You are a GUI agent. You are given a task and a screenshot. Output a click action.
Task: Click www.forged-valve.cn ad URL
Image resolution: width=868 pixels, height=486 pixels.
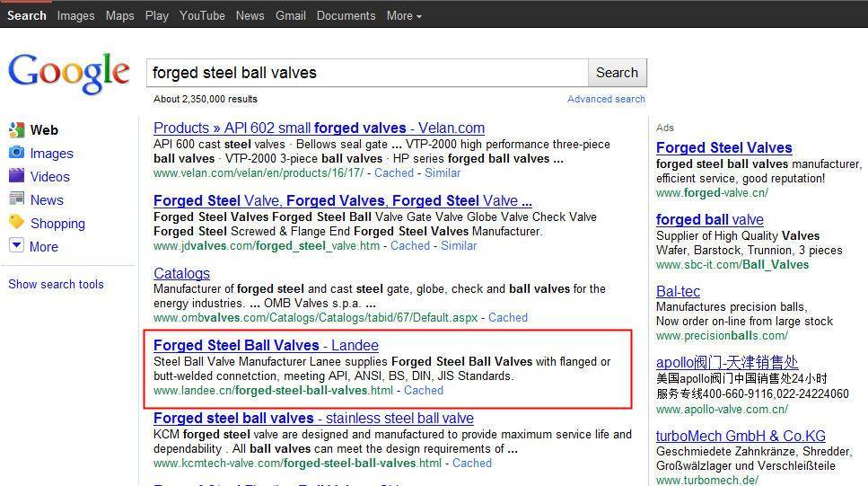[712, 193]
